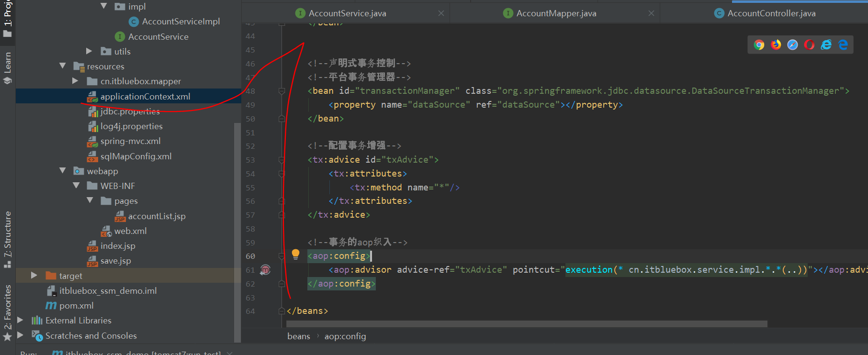Collapse the WEB-INF folder

[x=76, y=185]
